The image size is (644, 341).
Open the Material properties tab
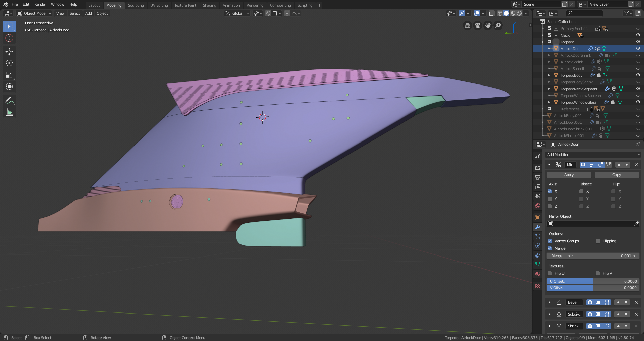tap(538, 274)
